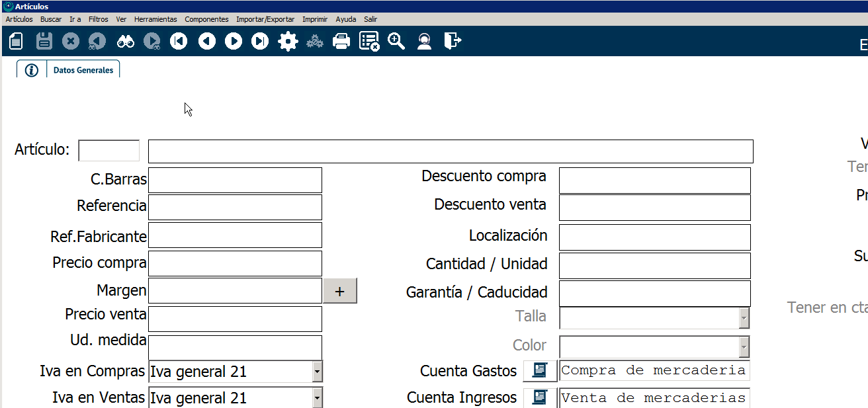Click the headset support icon
The image size is (868, 408).
tap(425, 42)
